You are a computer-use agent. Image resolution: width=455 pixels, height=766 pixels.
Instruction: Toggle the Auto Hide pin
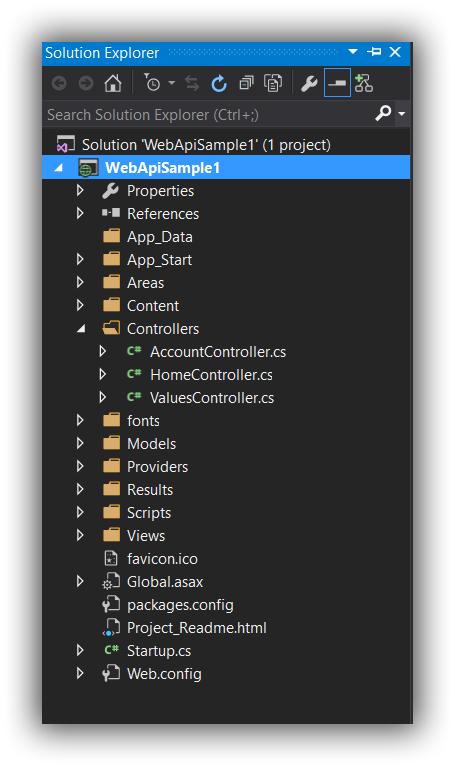[375, 52]
